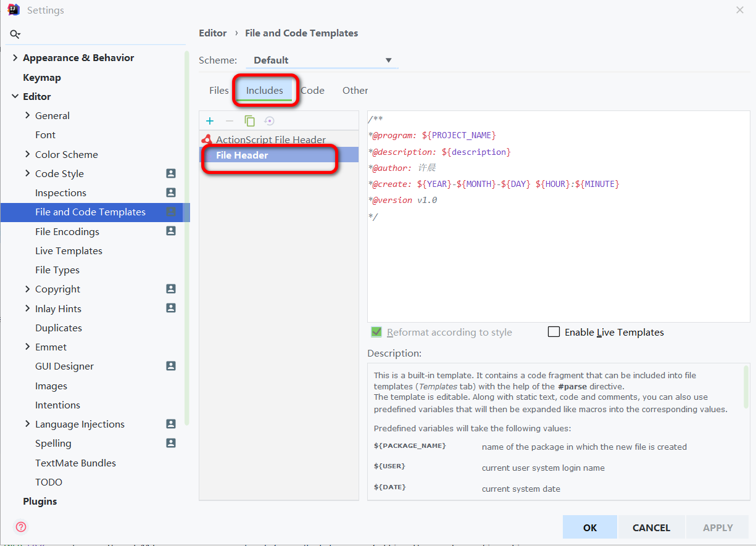Click the ${PACKAGE_NAME} variable in description

[x=410, y=445]
